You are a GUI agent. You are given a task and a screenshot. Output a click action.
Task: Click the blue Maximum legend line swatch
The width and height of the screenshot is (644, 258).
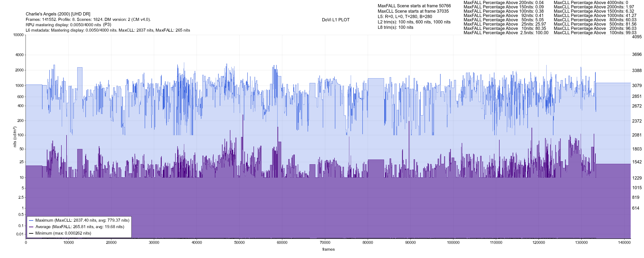coord(31,220)
